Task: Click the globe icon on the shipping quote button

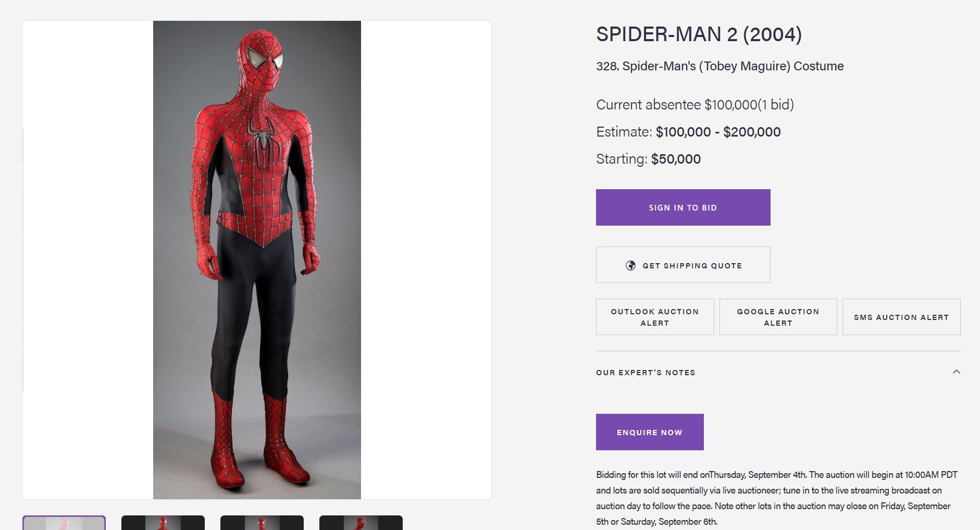Action: click(x=630, y=265)
